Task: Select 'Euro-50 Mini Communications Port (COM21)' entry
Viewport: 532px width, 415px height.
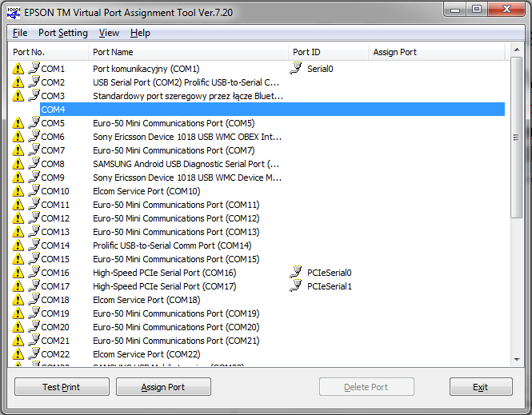Action: (176, 341)
